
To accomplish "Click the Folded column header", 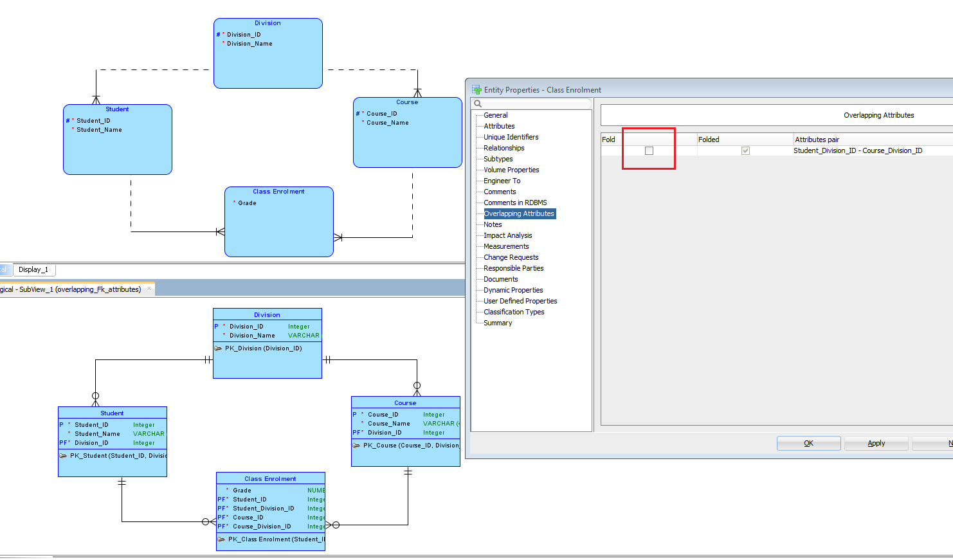I will click(x=745, y=140).
